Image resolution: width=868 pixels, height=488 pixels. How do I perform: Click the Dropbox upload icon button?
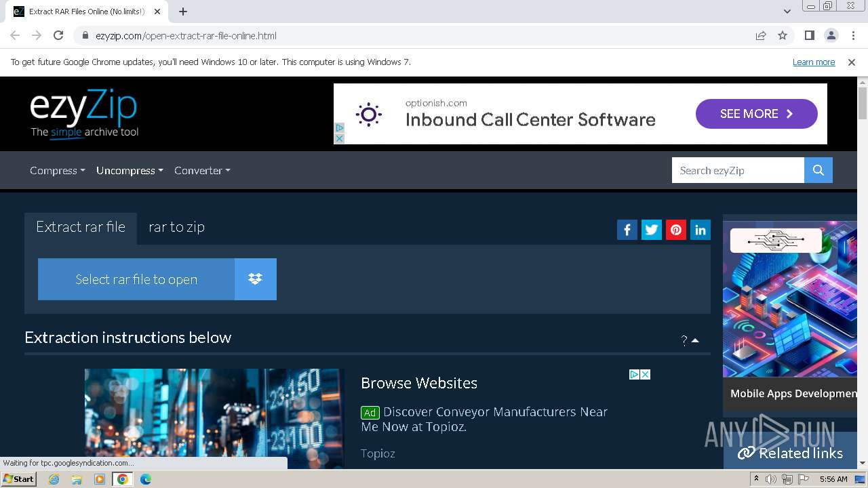click(x=255, y=279)
